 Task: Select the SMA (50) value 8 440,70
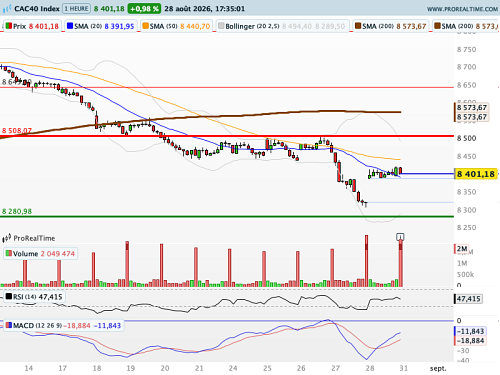pos(195,26)
